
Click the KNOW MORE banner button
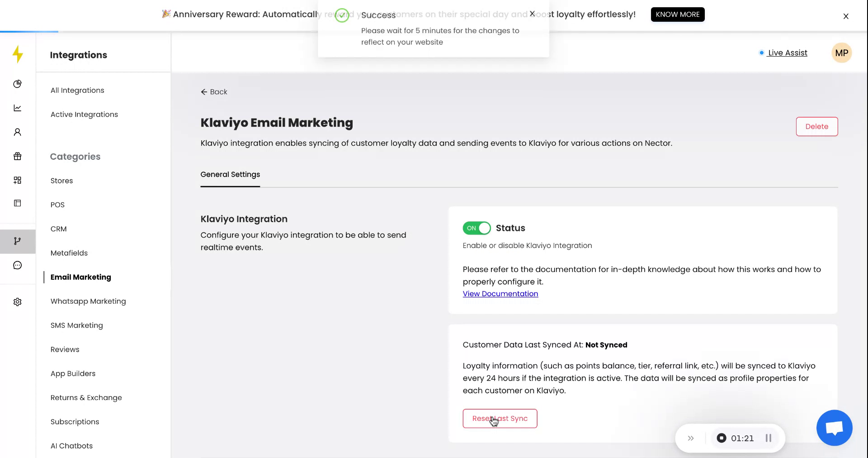(x=677, y=14)
